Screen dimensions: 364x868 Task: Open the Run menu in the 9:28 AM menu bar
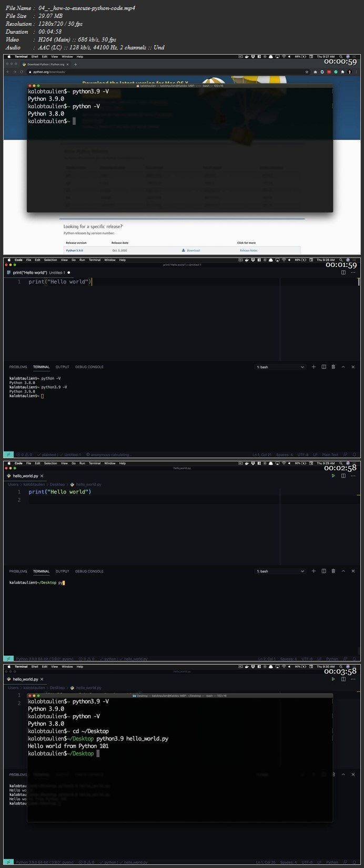pyautogui.click(x=82, y=260)
